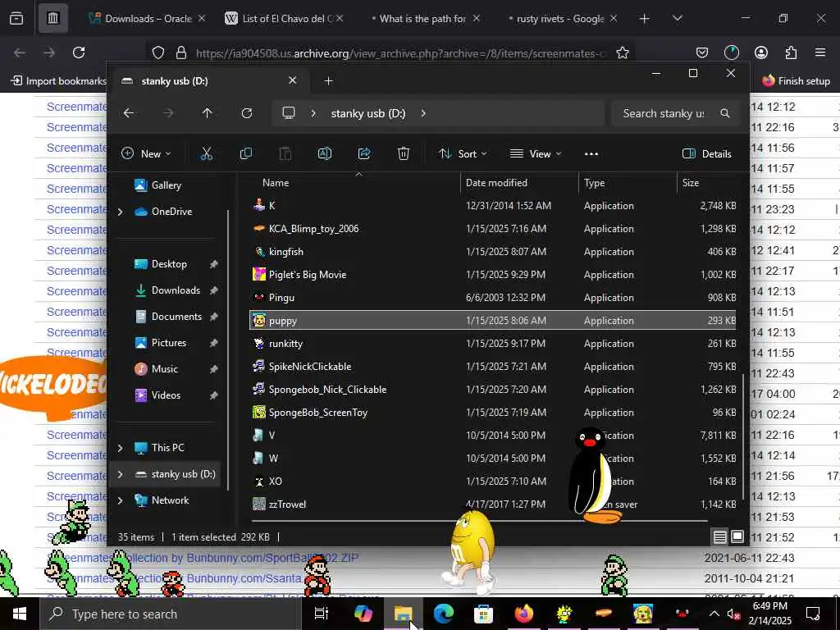Open the Sort dropdown

(x=463, y=154)
